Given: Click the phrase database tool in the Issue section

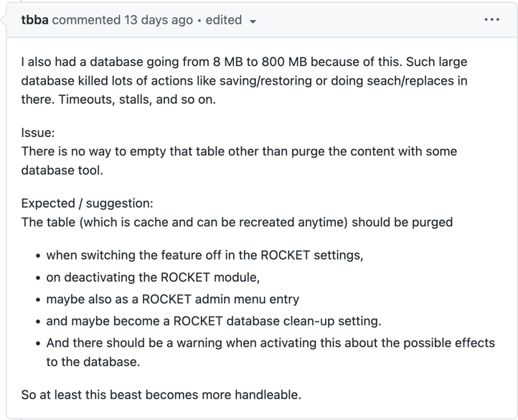Looking at the screenshot, I should [61, 171].
